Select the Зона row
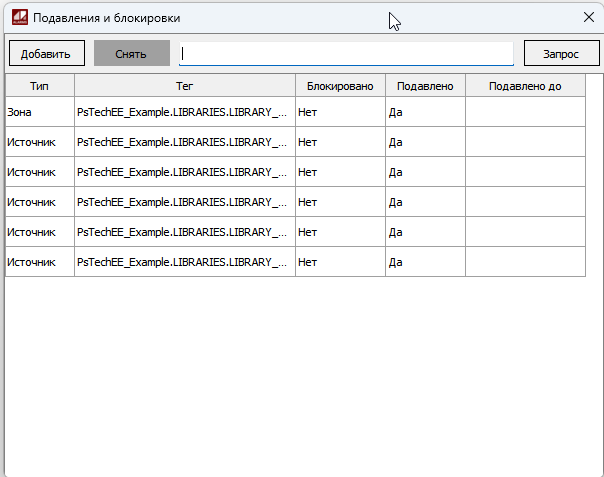The image size is (604, 477). tap(40, 112)
